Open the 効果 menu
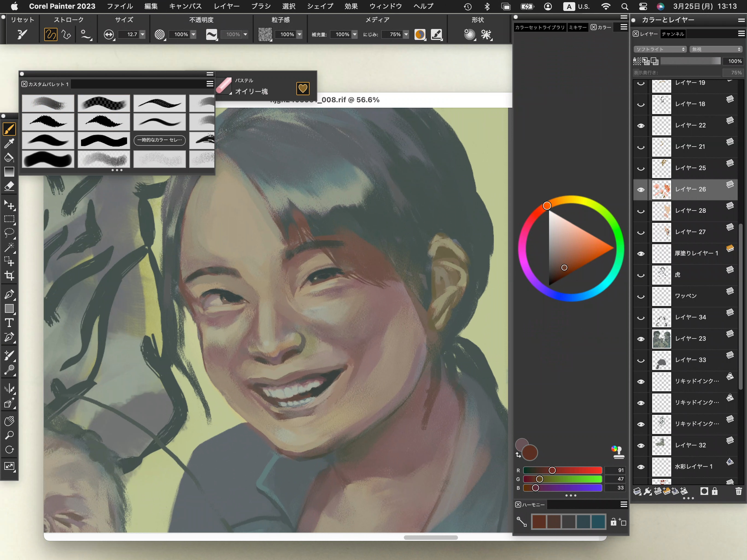Viewport: 747px width, 560px height. point(351,6)
